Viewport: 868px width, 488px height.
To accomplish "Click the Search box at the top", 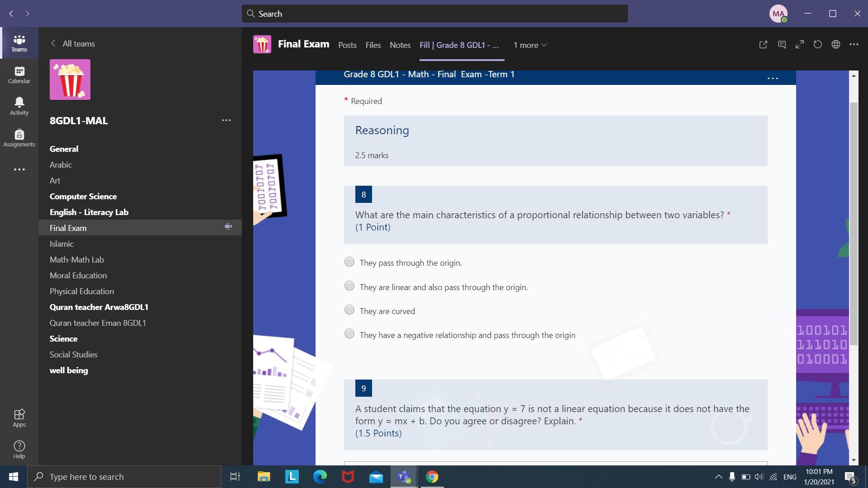I will click(x=434, y=14).
